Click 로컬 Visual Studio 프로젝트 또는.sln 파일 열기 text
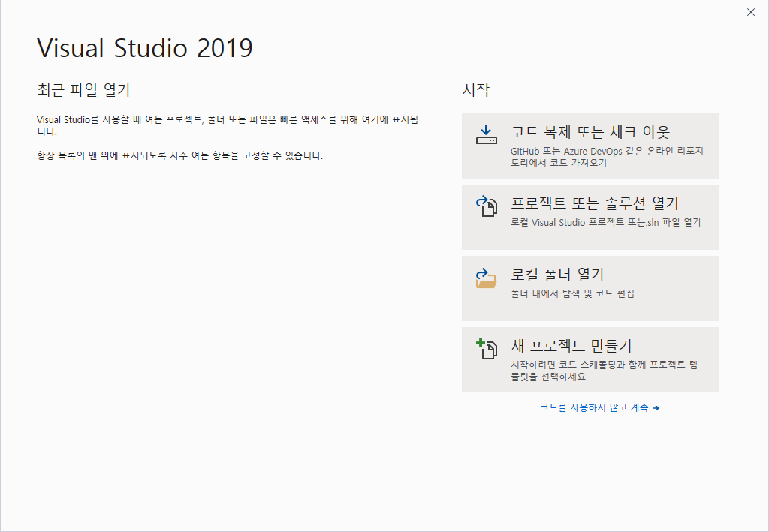 pos(606,222)
